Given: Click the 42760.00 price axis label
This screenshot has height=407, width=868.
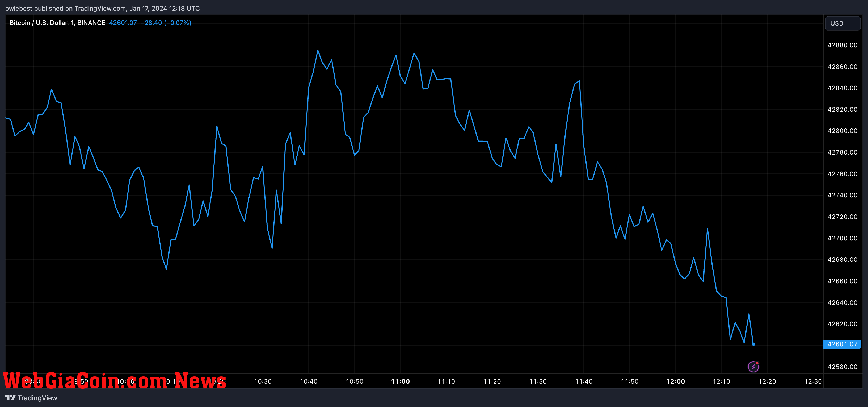Looking at the screenshot, I should [842, 174].
